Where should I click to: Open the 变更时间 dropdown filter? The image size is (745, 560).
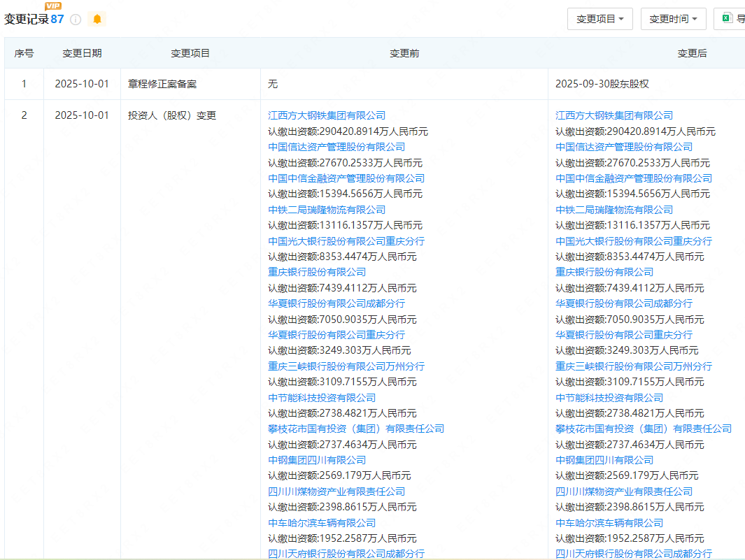pyautogui.click(x=673, y=19)
